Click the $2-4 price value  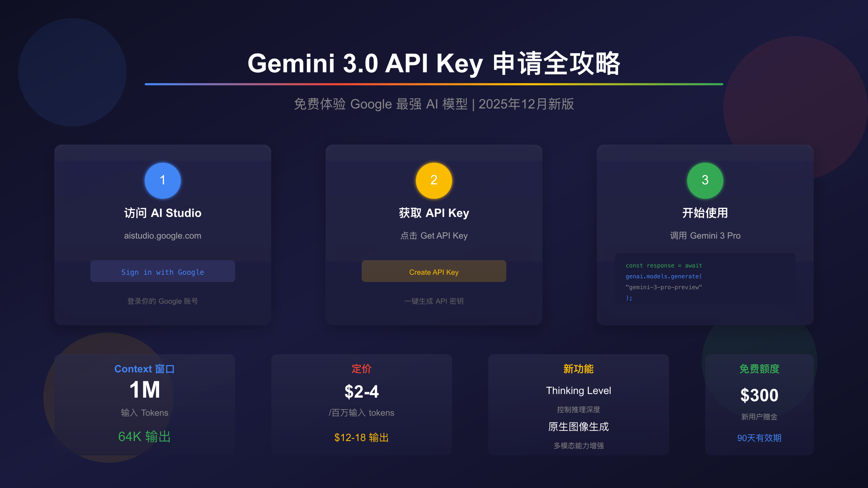point(362,392)
